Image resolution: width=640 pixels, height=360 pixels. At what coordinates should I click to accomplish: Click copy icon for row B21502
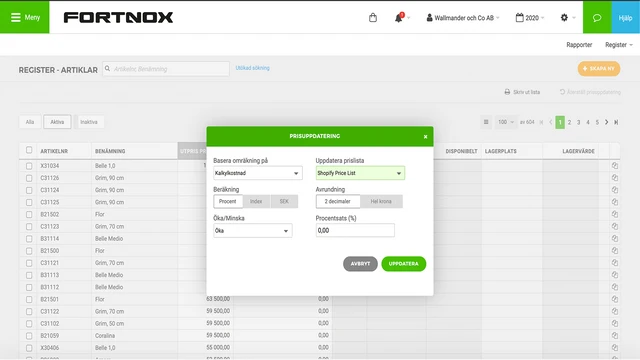pyautogui.click(x=615, y=214)
